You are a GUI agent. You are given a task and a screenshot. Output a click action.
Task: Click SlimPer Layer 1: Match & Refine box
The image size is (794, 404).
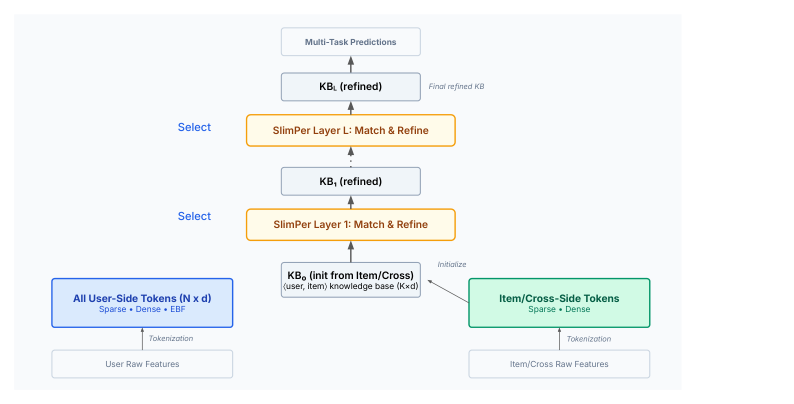click(350, 225)
